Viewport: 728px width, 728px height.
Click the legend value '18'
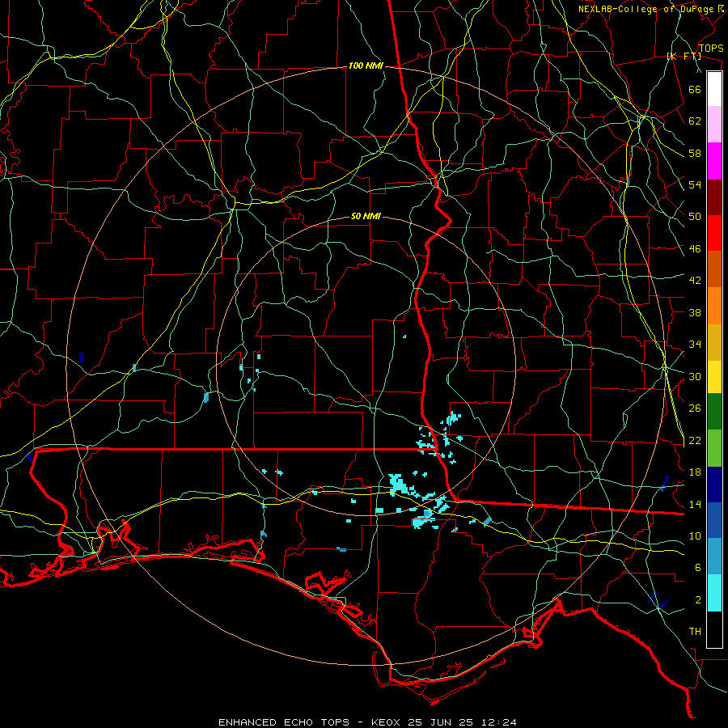(695, 472)
